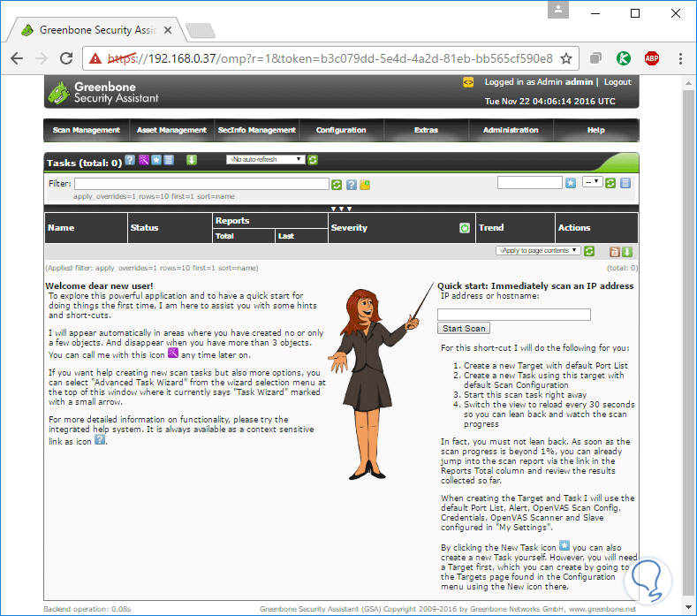Open Scan Management menu
Viewport: 697px width, 616px height.
87,130
